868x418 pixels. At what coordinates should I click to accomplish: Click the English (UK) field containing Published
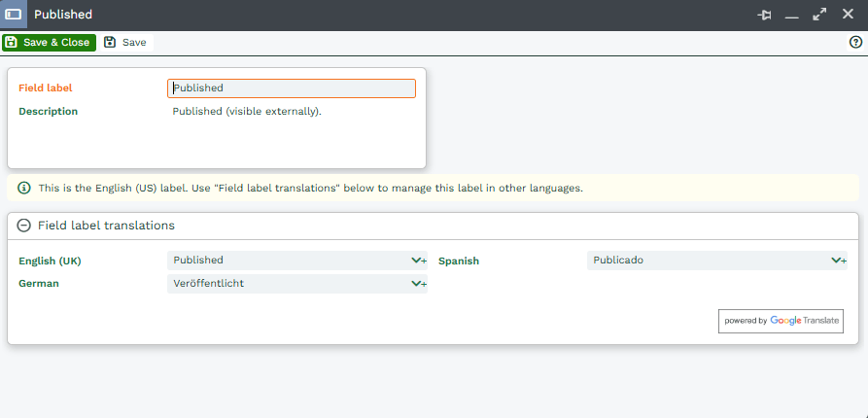(287, 261)
